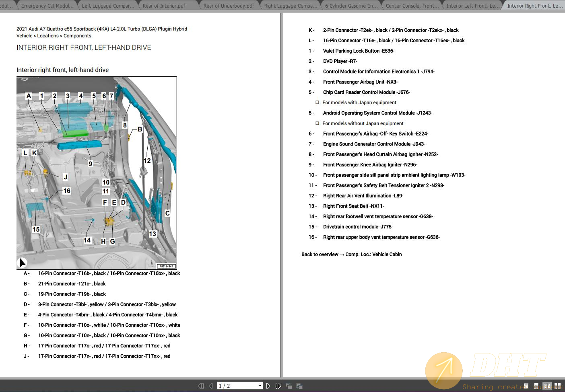Click row J '17-Pin Connector -T17n-, red'

[97, 356]
